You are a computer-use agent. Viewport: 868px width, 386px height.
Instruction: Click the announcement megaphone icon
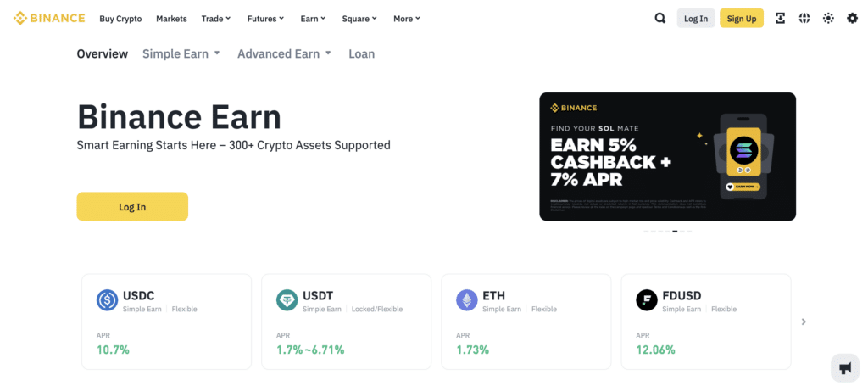845,367
